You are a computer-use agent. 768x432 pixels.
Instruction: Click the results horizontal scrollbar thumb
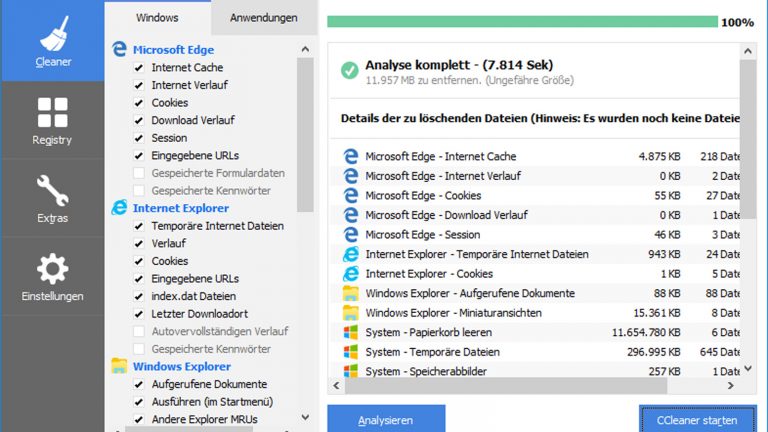tap(506, 385)
